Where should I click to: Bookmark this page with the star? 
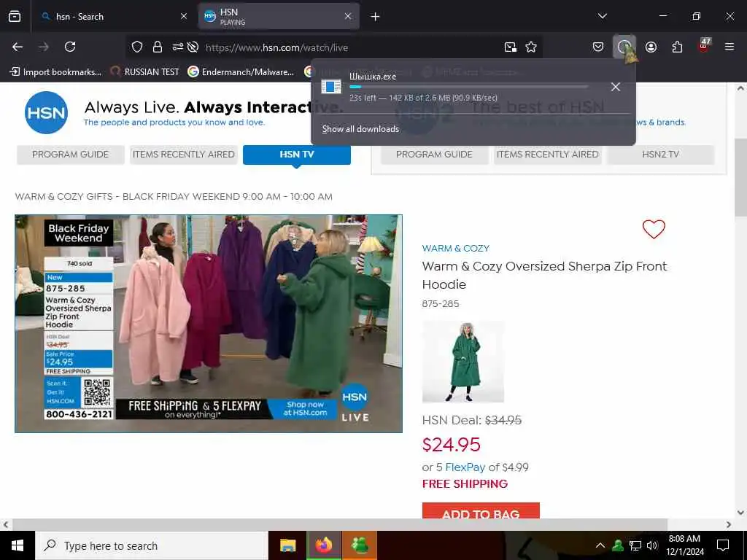pyautogui.click(x=531, y=47)
